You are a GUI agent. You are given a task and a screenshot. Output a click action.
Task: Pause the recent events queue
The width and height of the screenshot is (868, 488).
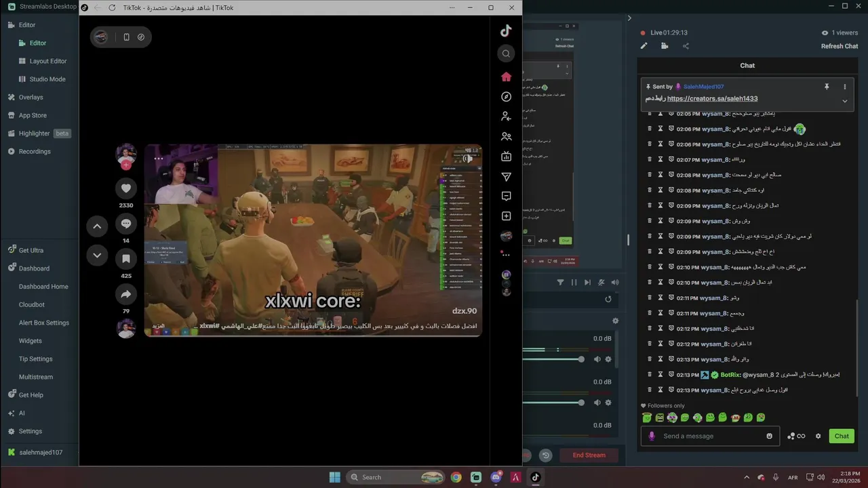(574, 282)
